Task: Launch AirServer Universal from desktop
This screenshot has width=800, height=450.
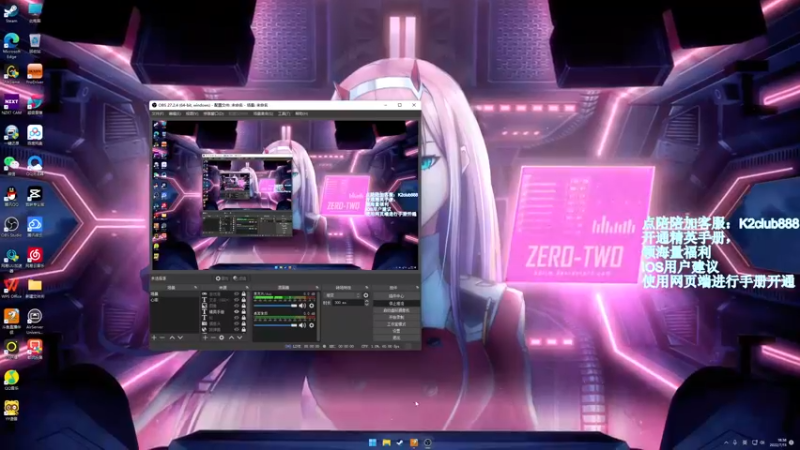Action: point(35,320)
